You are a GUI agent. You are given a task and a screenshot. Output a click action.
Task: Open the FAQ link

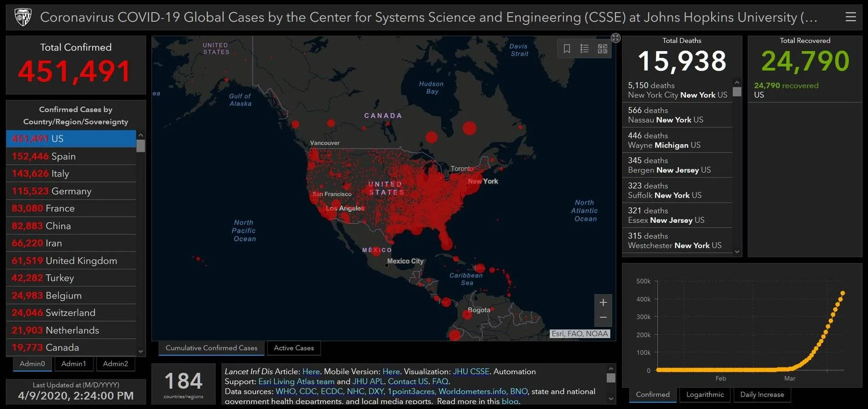pyautogui.click(x=440, y=382)
